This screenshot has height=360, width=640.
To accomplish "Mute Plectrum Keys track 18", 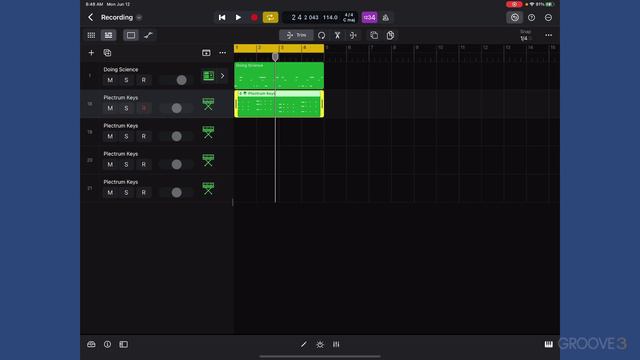I will tap(110, 108).
